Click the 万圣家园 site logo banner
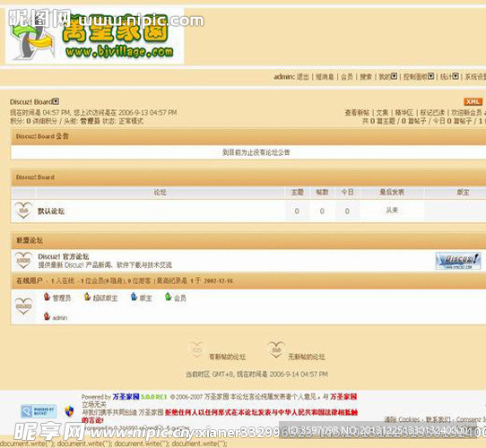This screenshot has width=486, height=448. 94,36
